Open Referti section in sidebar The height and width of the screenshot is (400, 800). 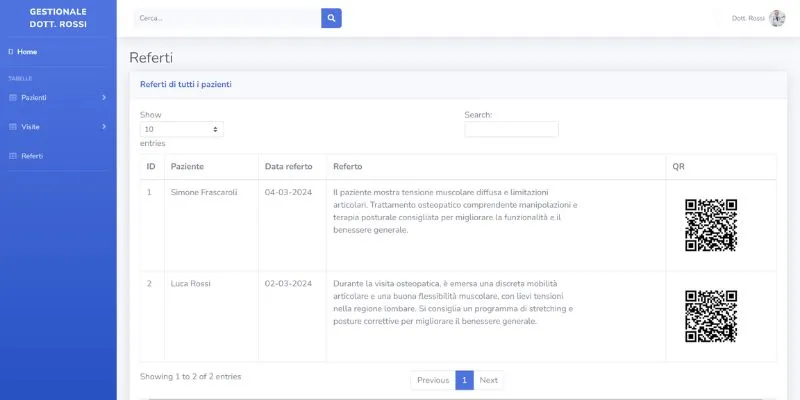pyautogui.click(x=32, y=156)
